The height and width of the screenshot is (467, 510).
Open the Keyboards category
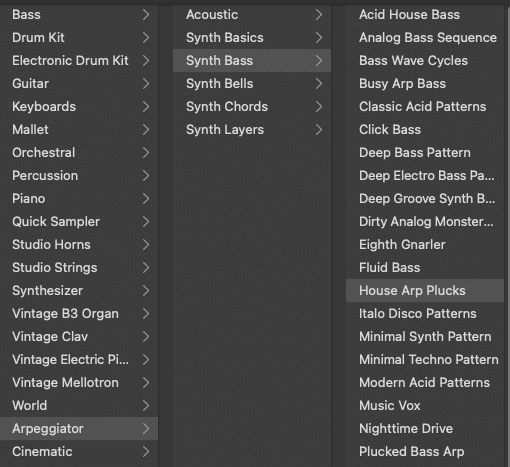coord(79,107)
